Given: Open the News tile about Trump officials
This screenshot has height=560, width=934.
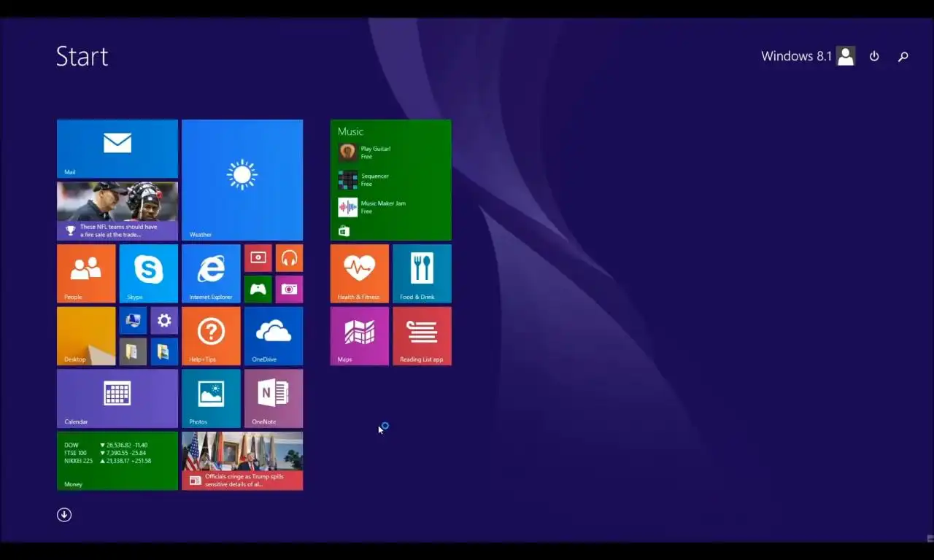Looking at the screenshot, I should click(242, 461).
